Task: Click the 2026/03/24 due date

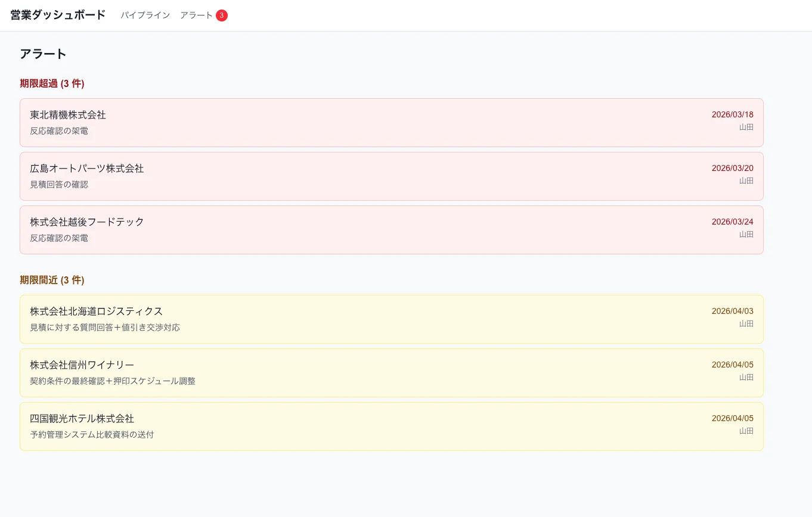Action: pos(732,222)
